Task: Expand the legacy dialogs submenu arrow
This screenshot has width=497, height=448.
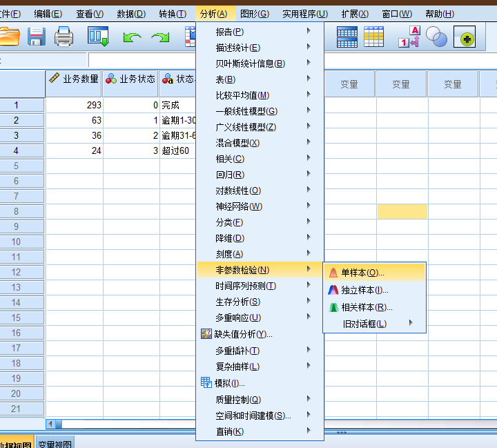Action: coord(411,323)
